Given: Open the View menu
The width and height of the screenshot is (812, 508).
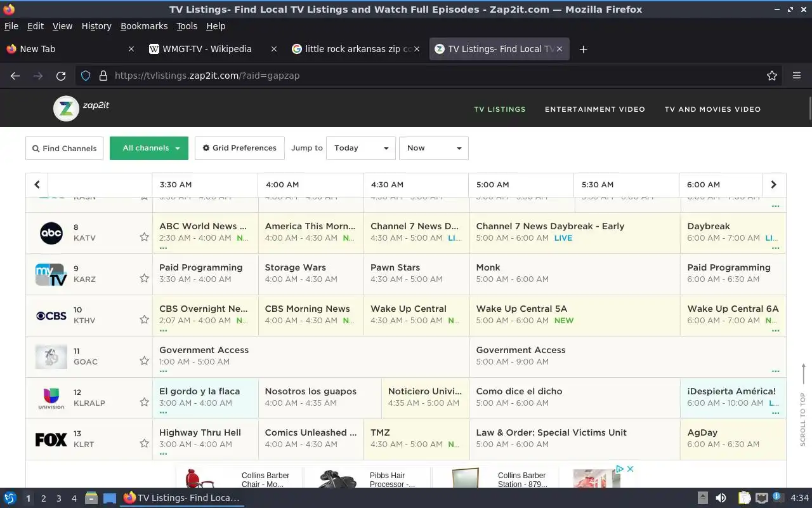Looking at the screenshot, I should pyautogui.click(x=62, y=26).
